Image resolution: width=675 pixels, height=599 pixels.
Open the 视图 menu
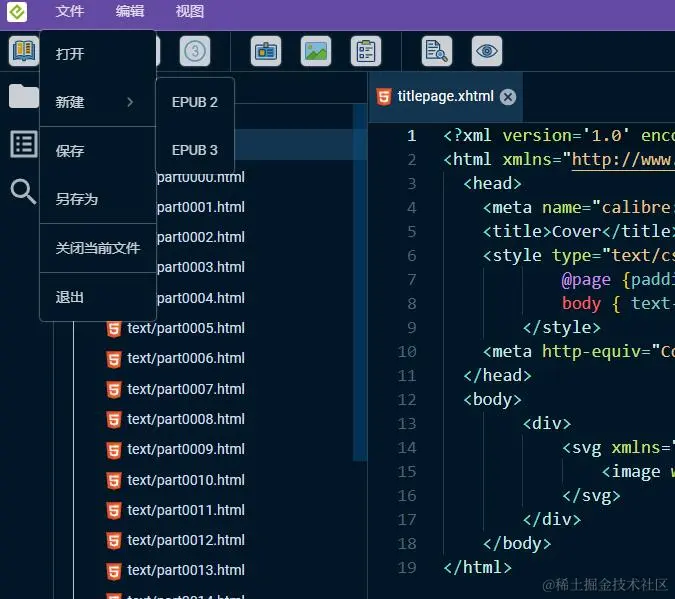(x=190, y=11)
